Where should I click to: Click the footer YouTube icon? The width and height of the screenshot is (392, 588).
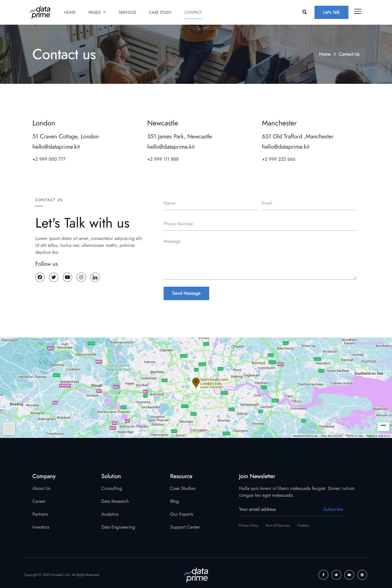349,575
